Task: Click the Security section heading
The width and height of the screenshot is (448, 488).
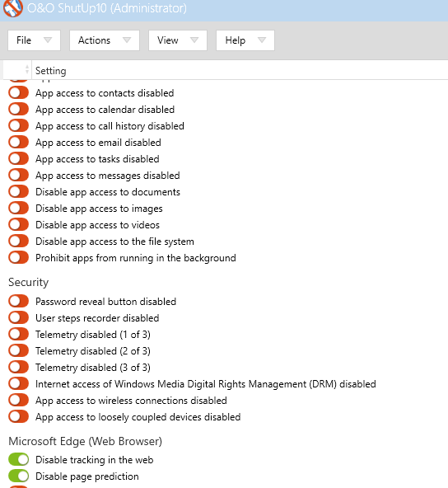Action: pos(28,282)
